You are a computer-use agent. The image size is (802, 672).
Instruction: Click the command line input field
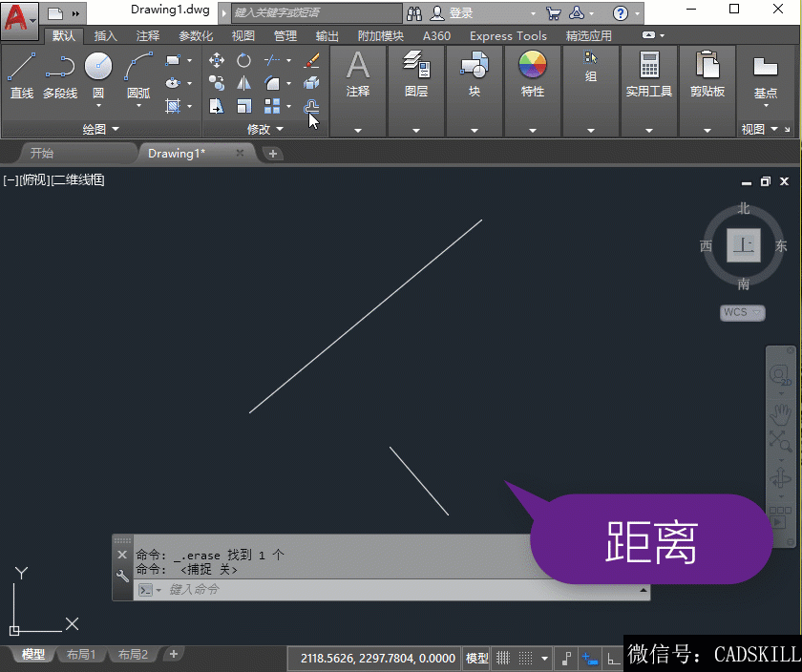(401, 590)
